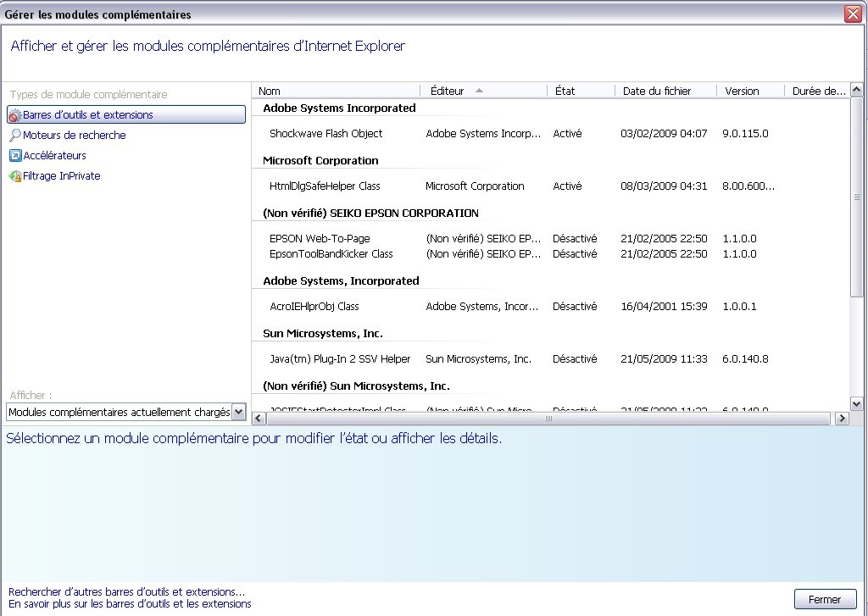
Task: Click the vertical scrollbar thumb
Action: pos(856,197)
